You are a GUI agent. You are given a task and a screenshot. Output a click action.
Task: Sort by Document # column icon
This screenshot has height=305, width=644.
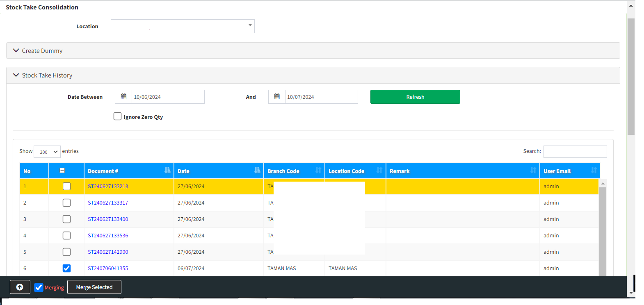tap(167, 170)
